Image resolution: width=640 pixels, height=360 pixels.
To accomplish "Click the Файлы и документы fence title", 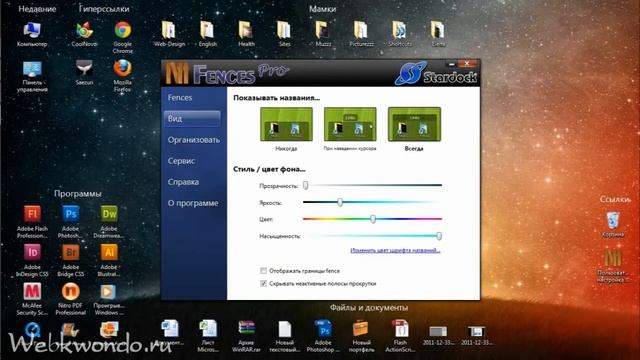I will pyautogui.click(x=369, y=307).
